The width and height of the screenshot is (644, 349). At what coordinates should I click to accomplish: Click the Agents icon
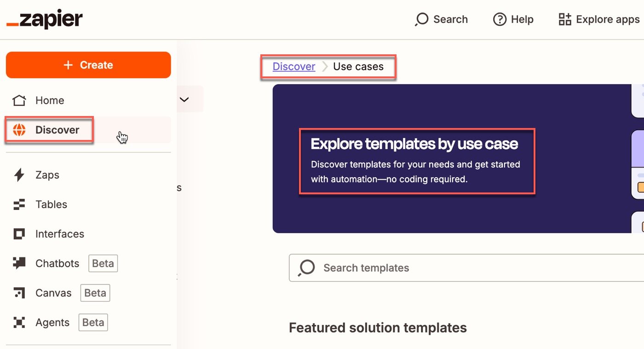tap(19, 322)
